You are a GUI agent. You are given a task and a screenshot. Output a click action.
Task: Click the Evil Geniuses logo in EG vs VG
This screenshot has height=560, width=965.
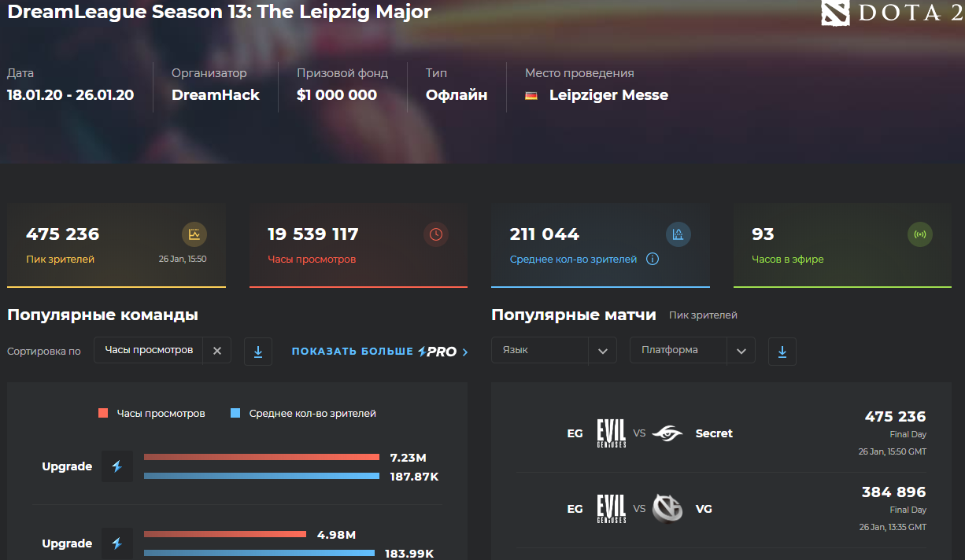[611, 509]
